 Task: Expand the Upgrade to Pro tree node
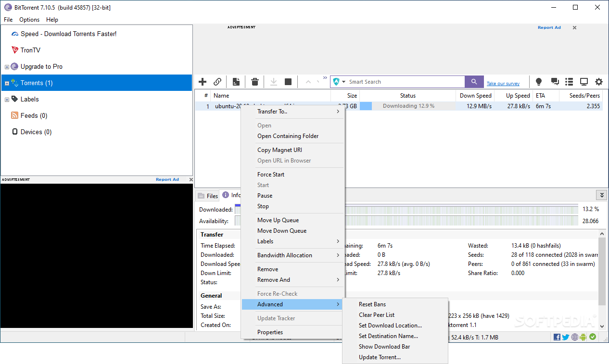click(x=7, y=67)
